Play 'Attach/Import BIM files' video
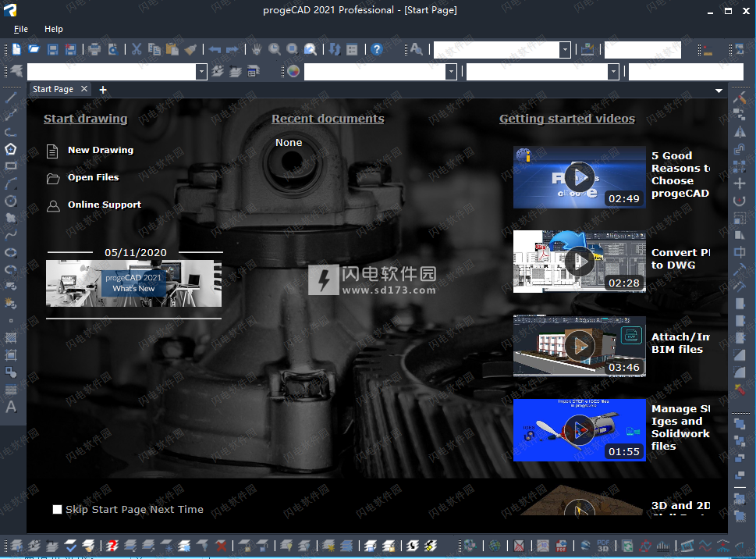The width and height of the screenshot is (756, 559). click(580, 346)
